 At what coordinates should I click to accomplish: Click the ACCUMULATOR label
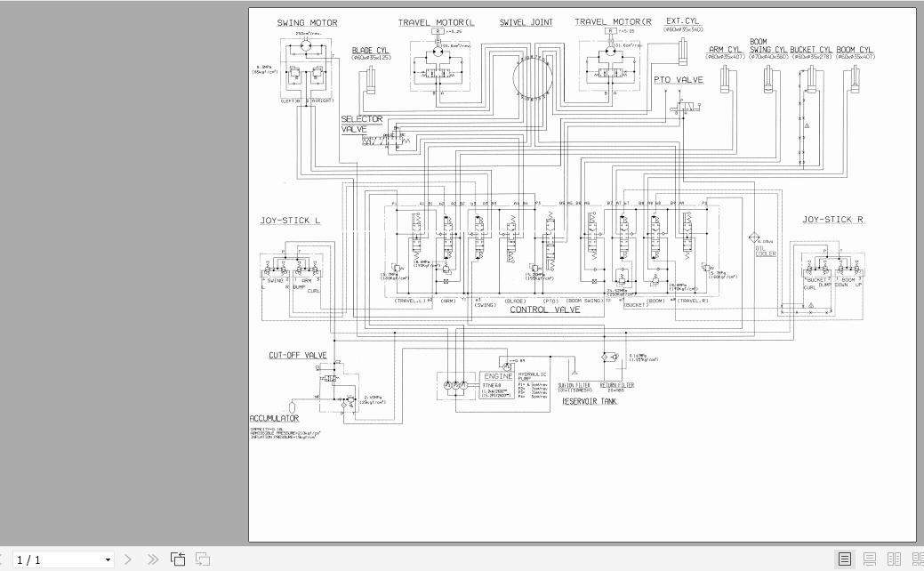274,418
